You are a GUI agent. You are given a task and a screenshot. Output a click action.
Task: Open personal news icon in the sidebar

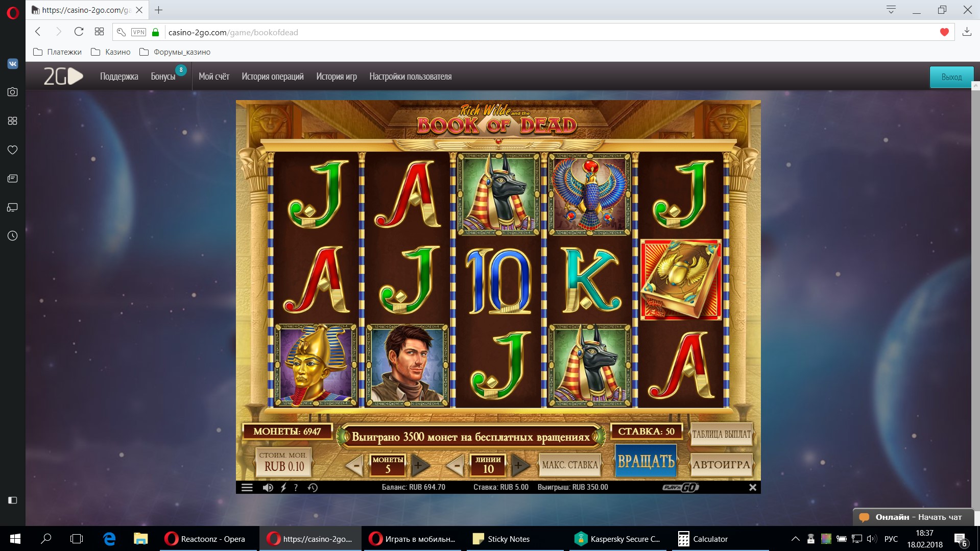[x=13, y=179]
